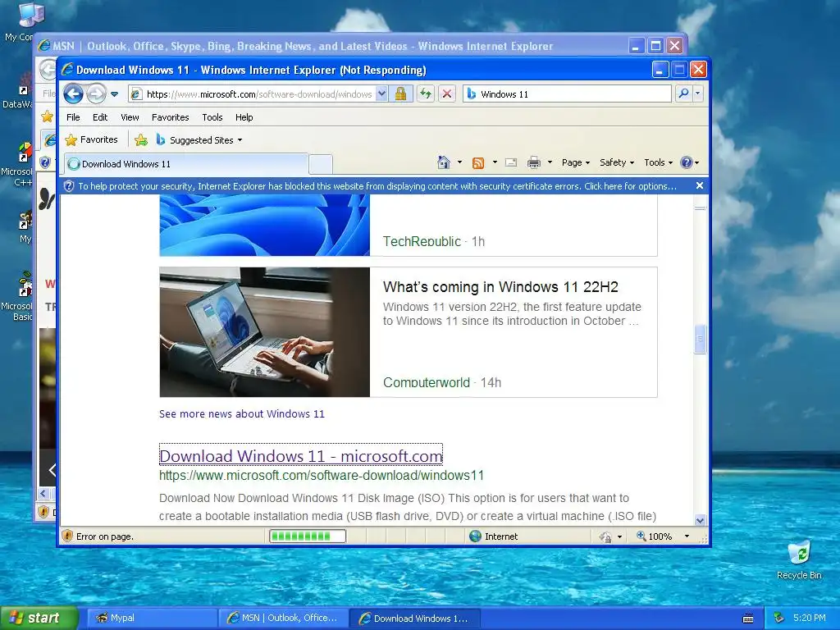Switch to Mypal in taskbar
This screenshot has height=630, width=840.
tap(151, 618)
